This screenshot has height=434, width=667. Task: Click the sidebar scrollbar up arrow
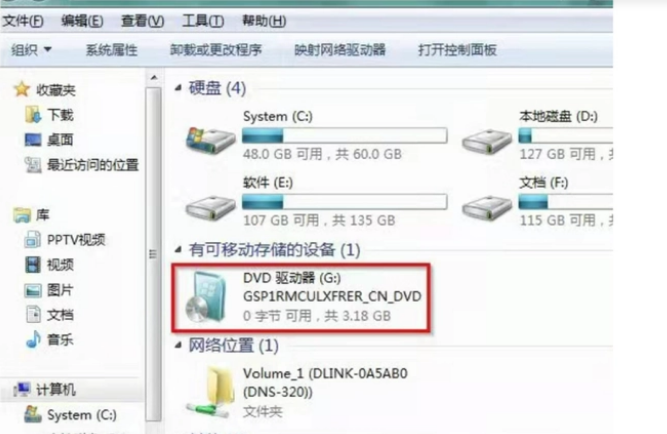[x=154, y=78]
